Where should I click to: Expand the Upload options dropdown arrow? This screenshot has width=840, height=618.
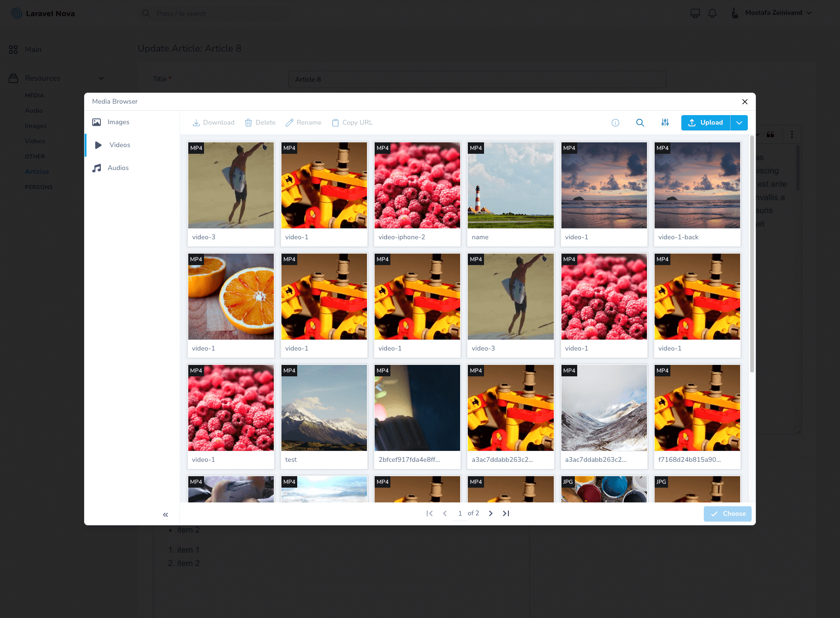[739, 123]
